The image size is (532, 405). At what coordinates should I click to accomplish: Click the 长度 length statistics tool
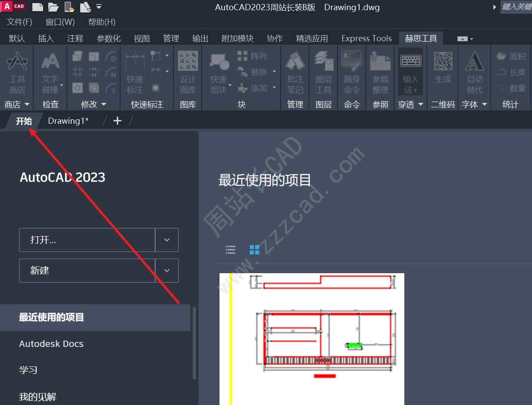(x=511, y=72)
